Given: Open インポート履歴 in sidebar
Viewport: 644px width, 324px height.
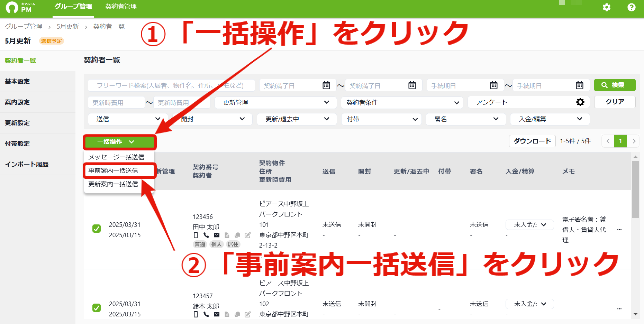Looking at the screenshot, I should (x=38, y=165).
